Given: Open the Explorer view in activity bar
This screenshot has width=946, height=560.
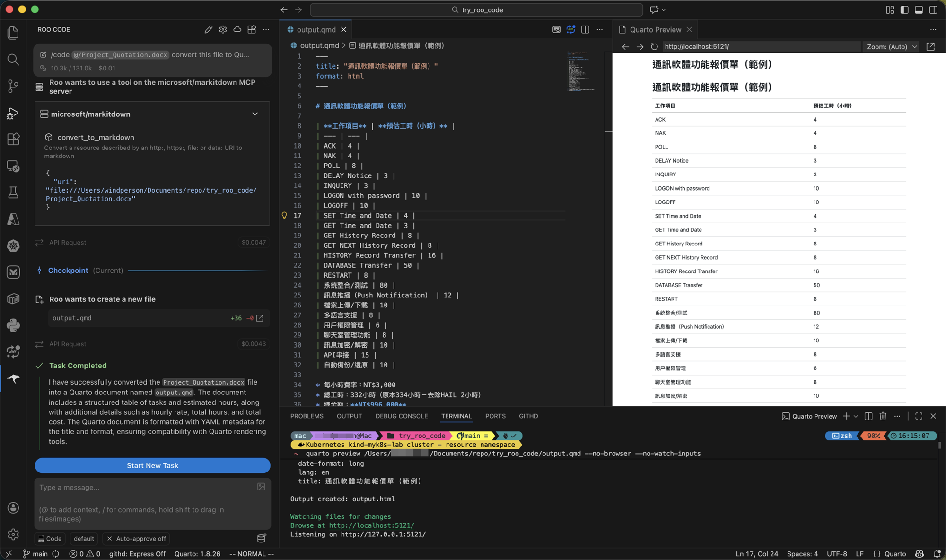Looking at the screenshot, I should click(x=13, y=33).
